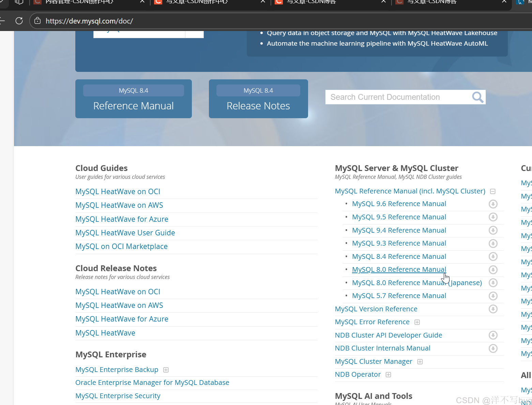Expand the NDB Operator section
Screen dimensions: 532x405
pyautogui.click(x=388, y=375)
